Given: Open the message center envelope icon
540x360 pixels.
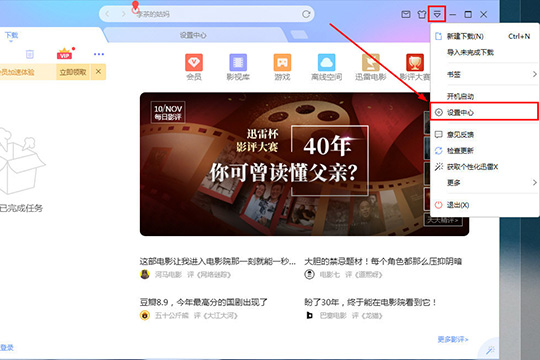Looking at the screenshot, I should [406, 14].
